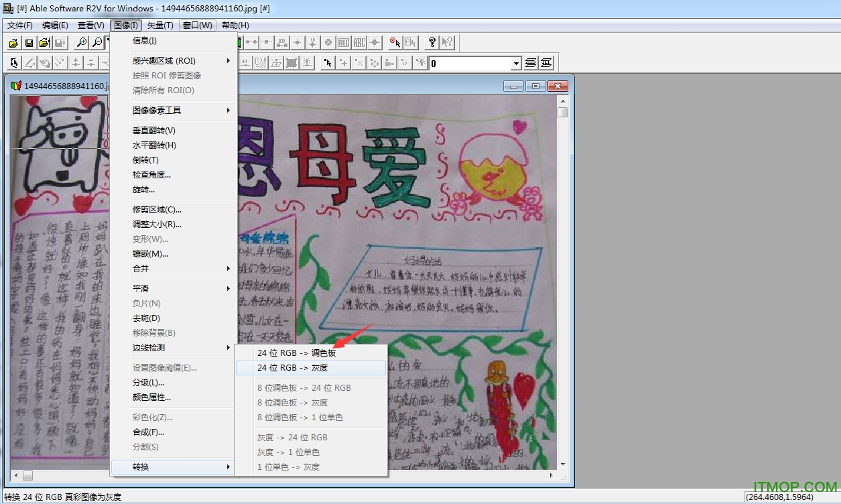Expand the 感兴趣区域 (ROI) submenu

click(x=173, y=61)
